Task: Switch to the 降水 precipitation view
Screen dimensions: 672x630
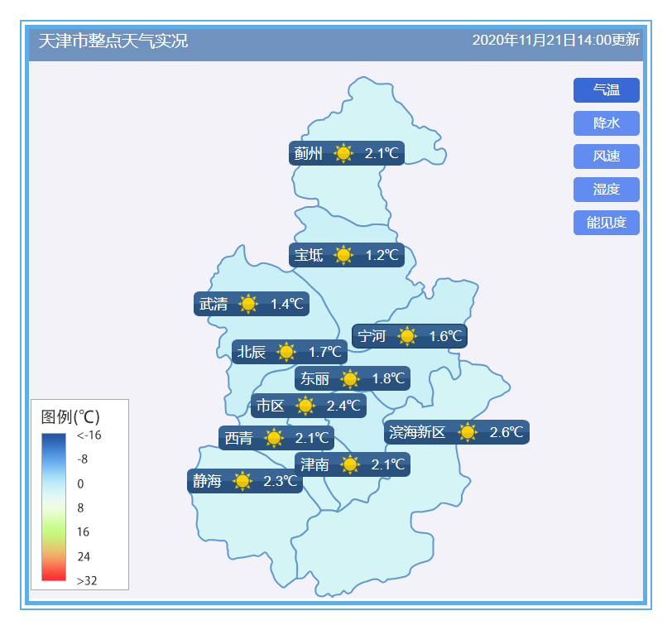Action: click(606, 123)
